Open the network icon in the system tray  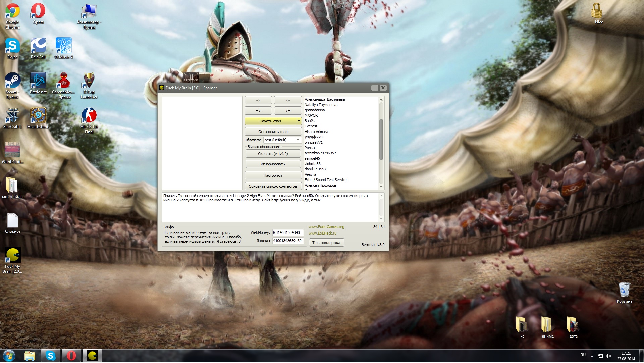click(x=600, y=356)
